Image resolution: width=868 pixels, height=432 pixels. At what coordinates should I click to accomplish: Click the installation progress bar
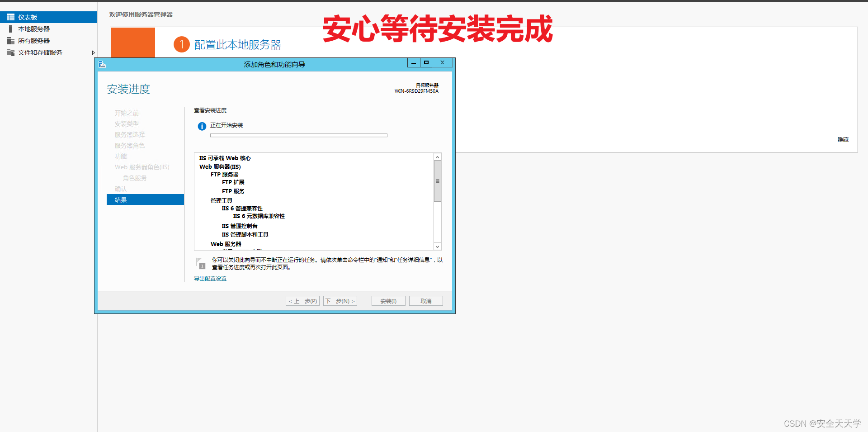299,135
